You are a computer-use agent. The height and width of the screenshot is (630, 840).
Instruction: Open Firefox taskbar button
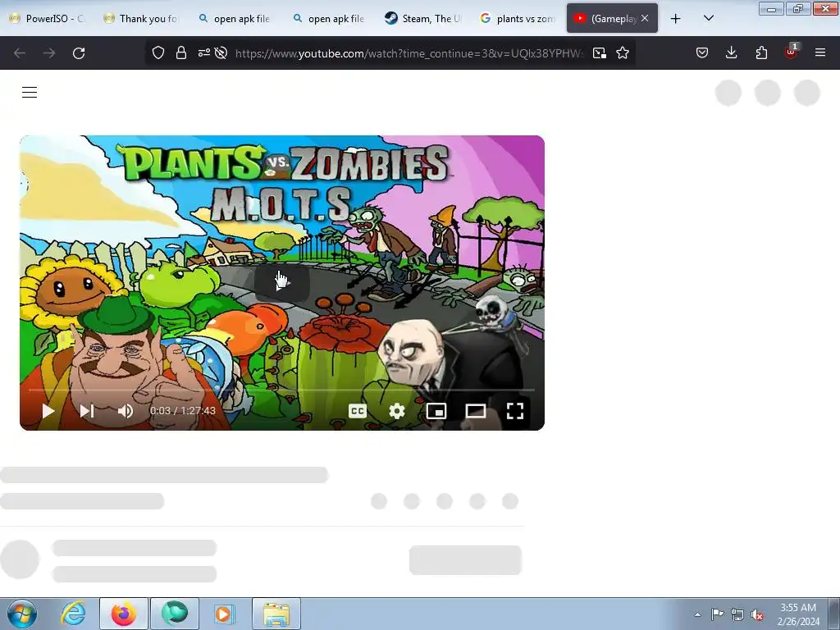(124, 614)
